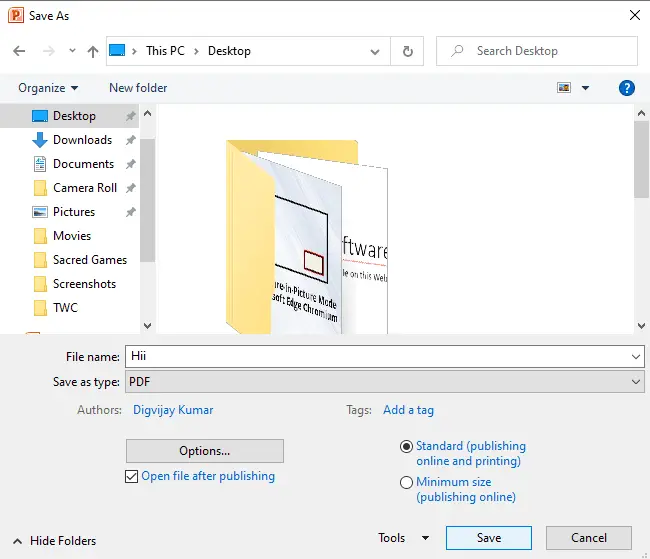Open the Save as type PDF dropdown

click(385, 382)
